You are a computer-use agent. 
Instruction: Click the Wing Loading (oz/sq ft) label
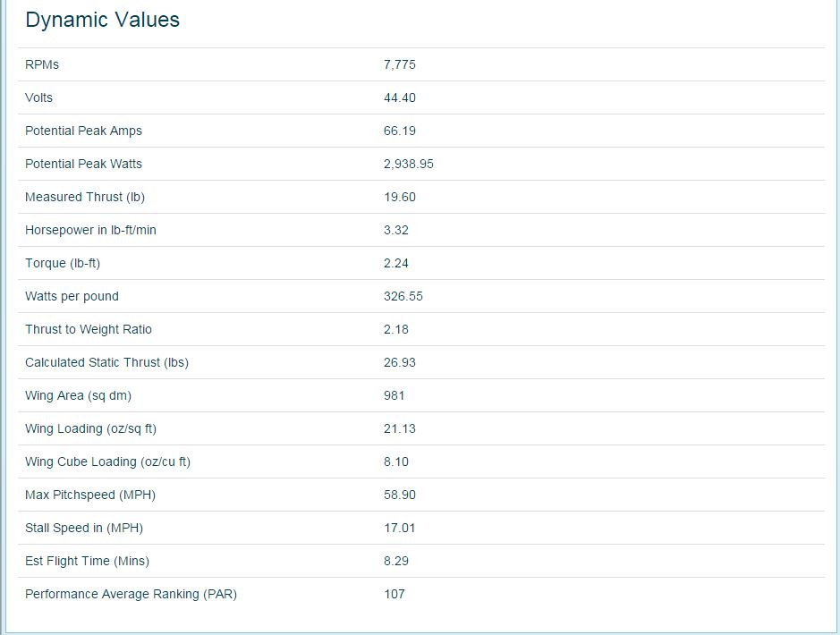coord(90,429)
